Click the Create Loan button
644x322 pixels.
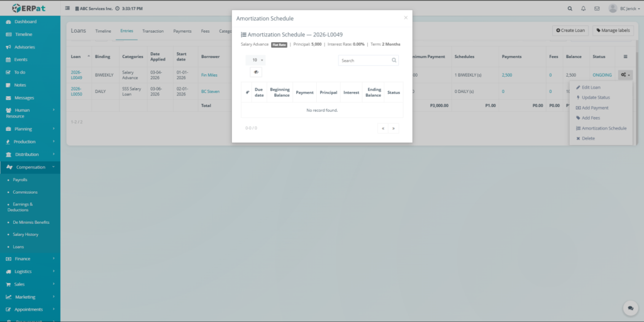tap(570, 31)
